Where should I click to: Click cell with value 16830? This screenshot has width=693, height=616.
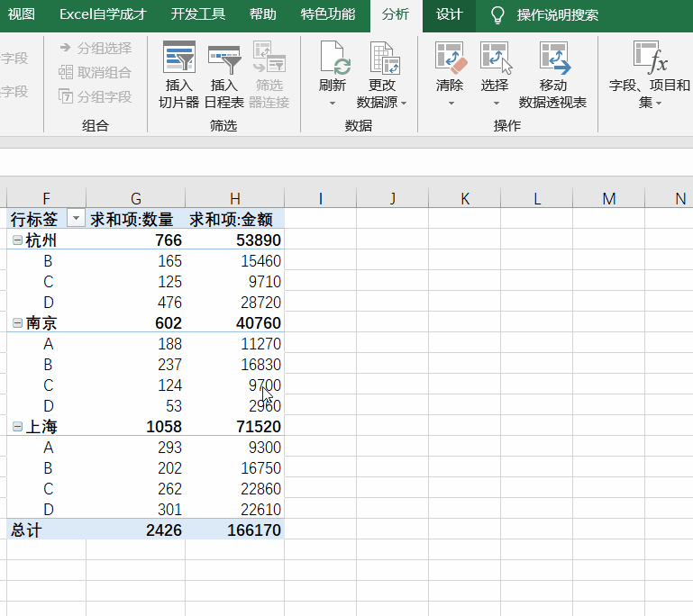pyautogui.click(x=234, y=365)
